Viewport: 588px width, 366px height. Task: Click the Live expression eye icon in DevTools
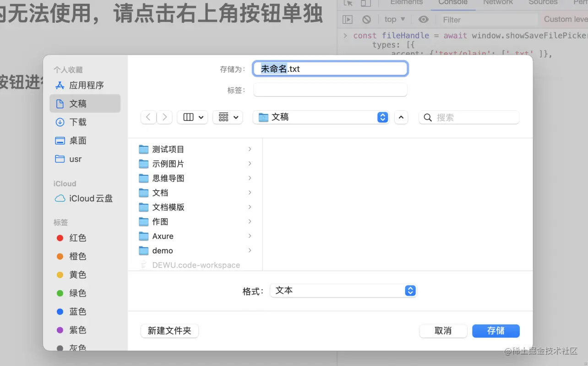click(x=423, y=19)
